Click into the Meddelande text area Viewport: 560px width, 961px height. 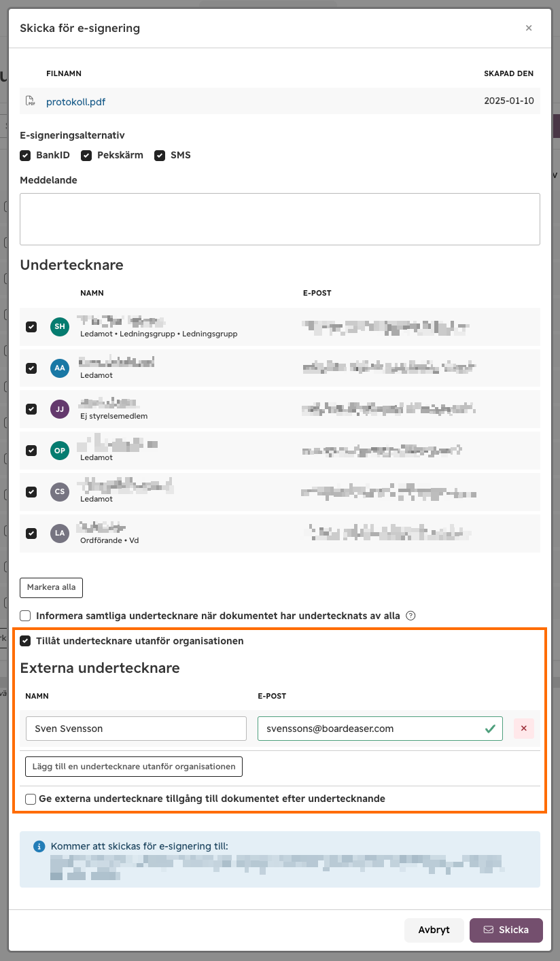click(280, 219)
